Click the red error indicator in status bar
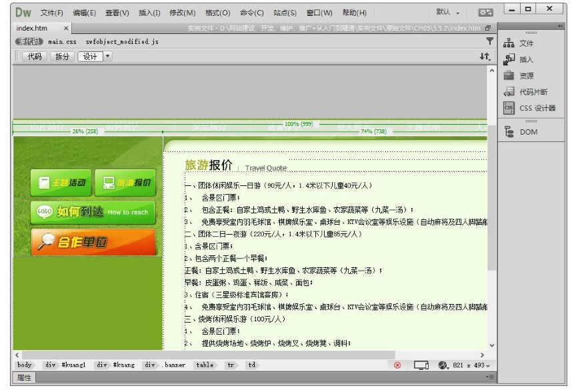 pyautogui.click(x=397, y=365)
